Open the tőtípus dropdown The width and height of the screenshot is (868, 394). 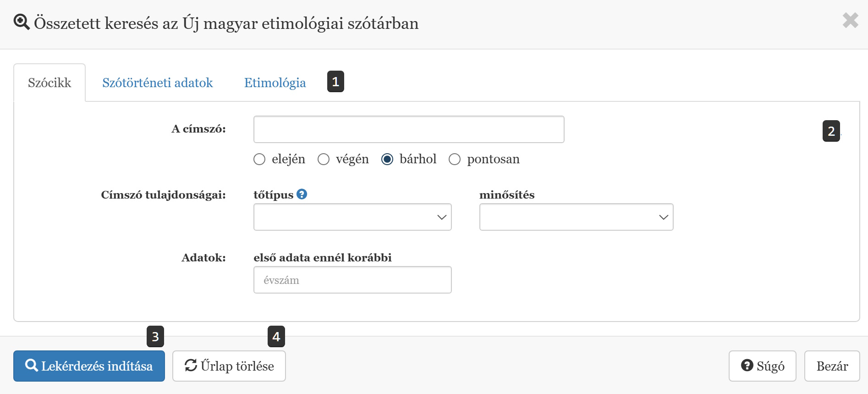352,217
